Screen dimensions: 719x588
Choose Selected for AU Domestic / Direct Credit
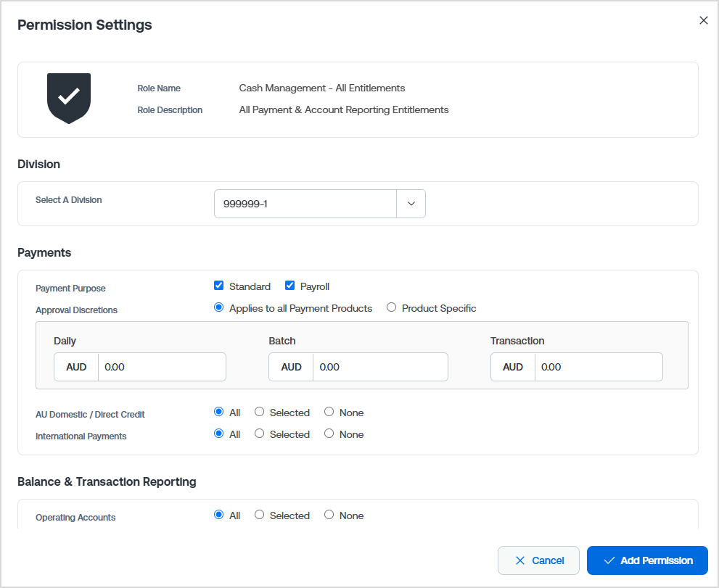pos(259,412)
